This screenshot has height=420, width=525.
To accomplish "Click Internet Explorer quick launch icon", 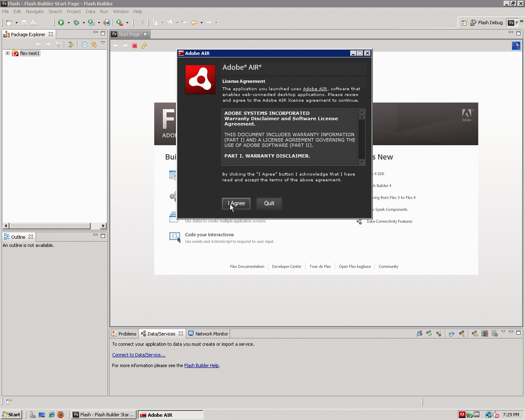I will 52,415.
